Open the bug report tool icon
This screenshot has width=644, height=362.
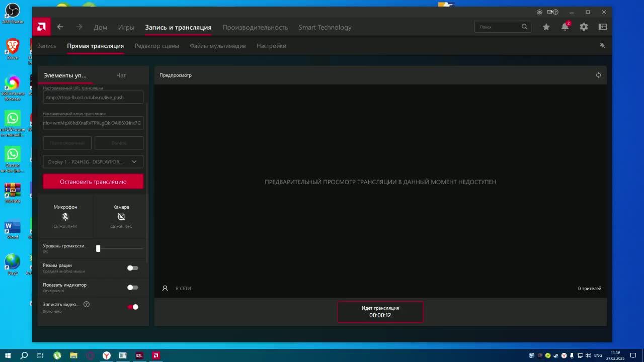pyautogui.click(x=539, y=12)
